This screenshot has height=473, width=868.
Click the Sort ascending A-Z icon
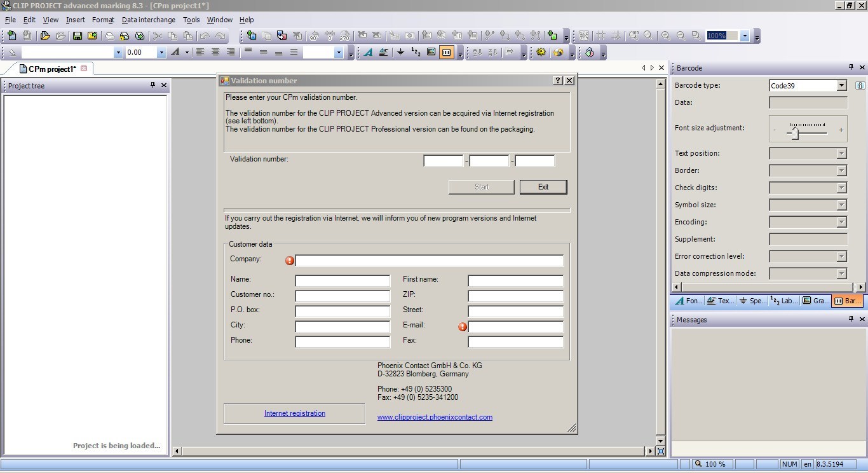(478, 52)
